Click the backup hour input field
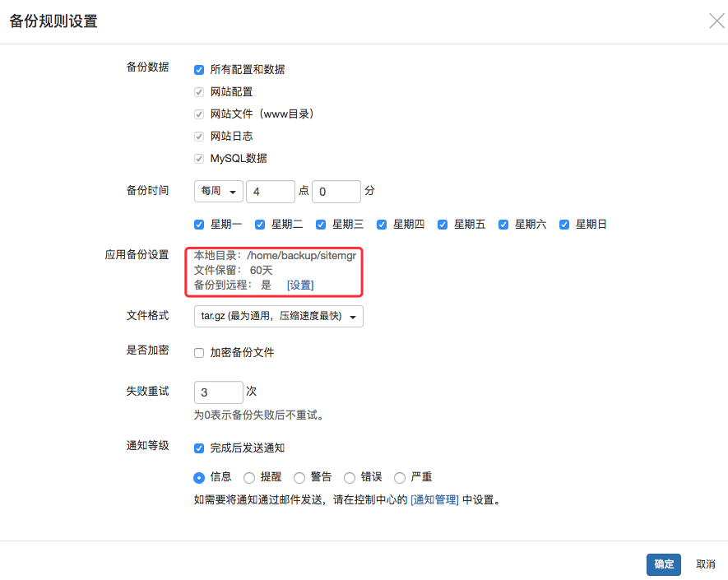728x580 pixels. coord(270,192)
